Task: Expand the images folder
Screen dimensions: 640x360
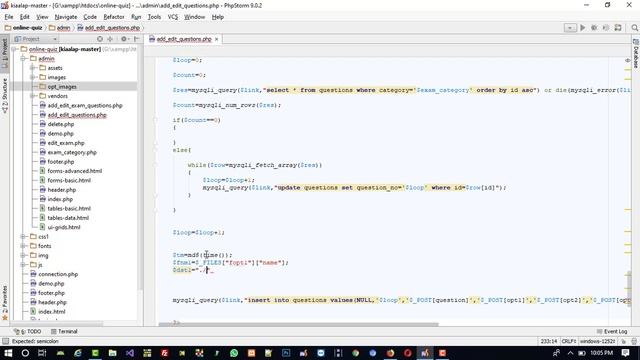Action: pos(33,77)
